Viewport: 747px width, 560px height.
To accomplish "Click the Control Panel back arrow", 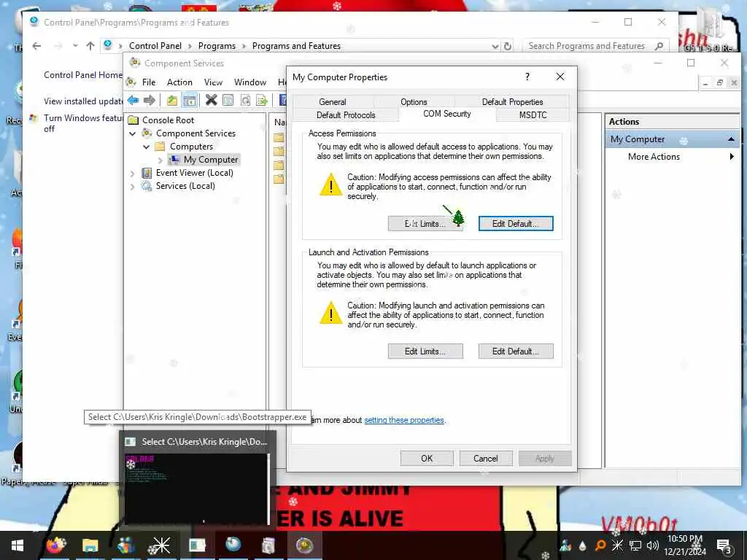I will point(36,46).
